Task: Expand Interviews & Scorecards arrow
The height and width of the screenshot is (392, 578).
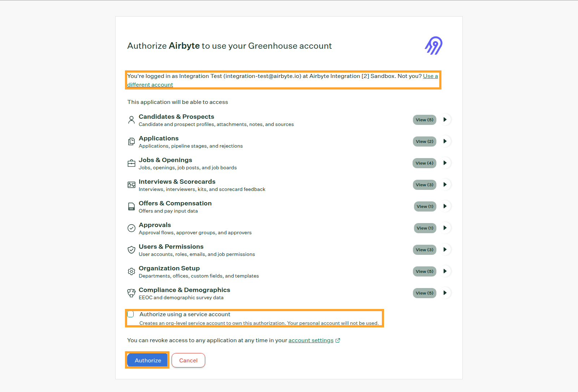Action: [x=445, y=184]
